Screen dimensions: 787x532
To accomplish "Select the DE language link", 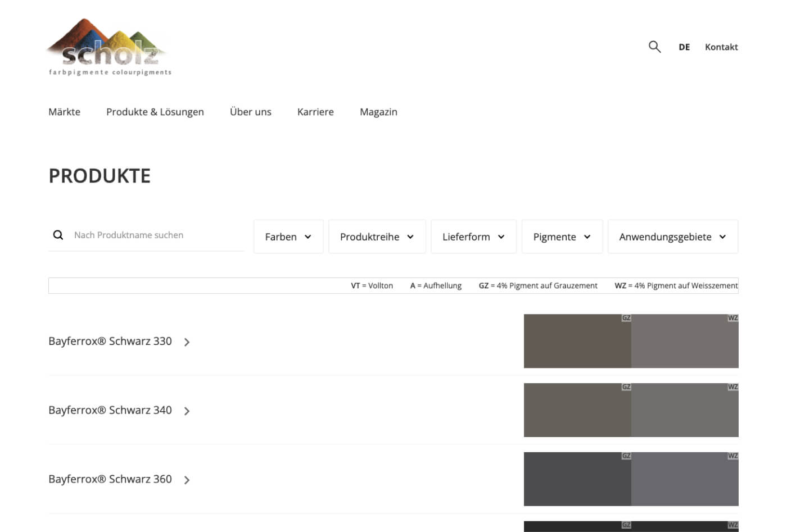I will (x=684, y=47).
